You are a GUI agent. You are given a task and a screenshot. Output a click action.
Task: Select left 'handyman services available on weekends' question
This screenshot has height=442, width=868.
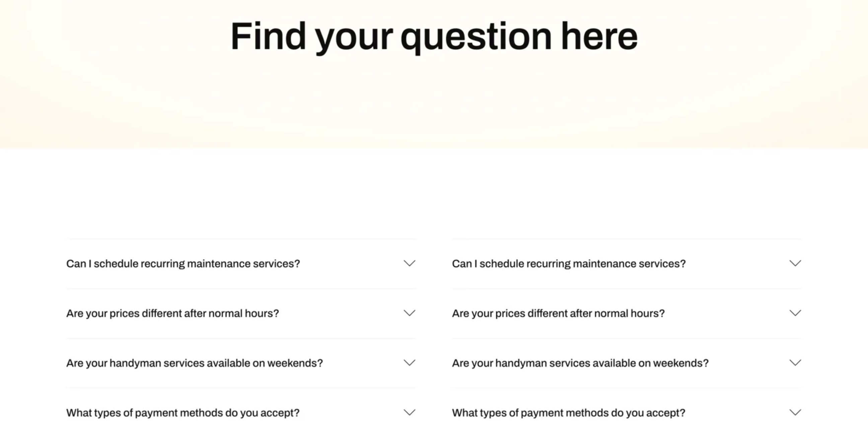click(x=195, y=363)
